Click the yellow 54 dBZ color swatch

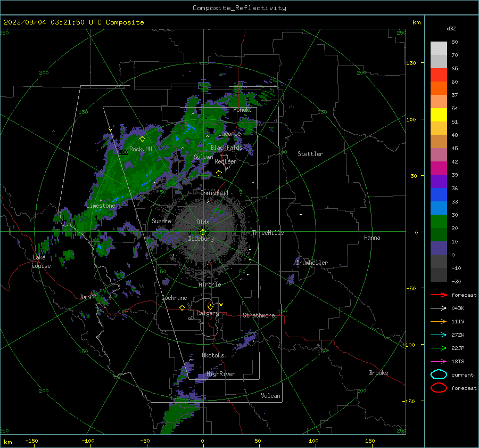pyautogui.click(x=439, y=115)
